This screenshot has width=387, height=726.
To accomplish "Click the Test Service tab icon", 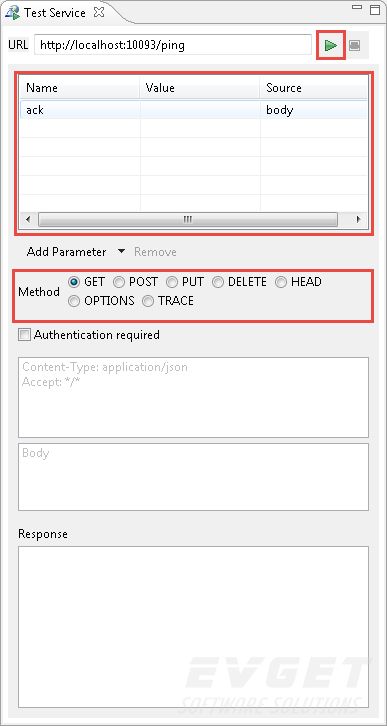I will (x=12, y=13).
